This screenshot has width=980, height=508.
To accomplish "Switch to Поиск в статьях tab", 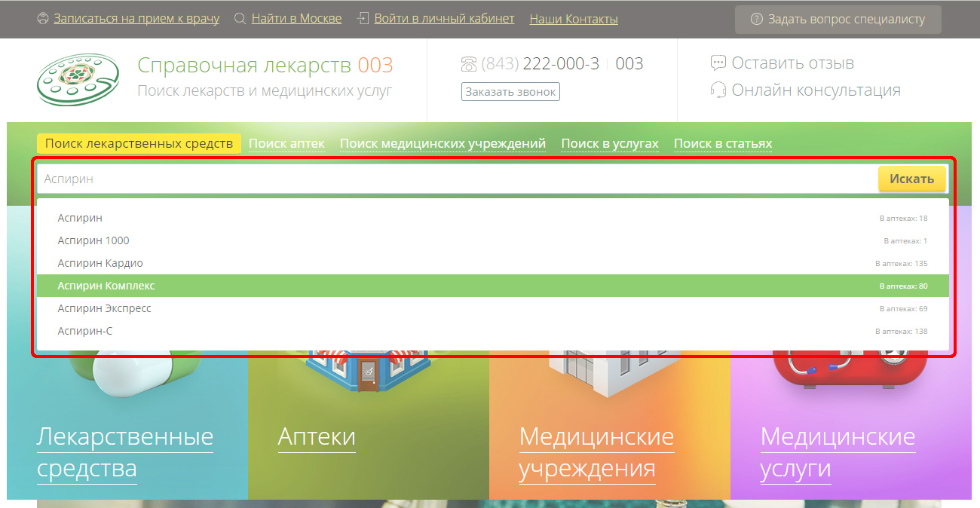I will [723, 143].
